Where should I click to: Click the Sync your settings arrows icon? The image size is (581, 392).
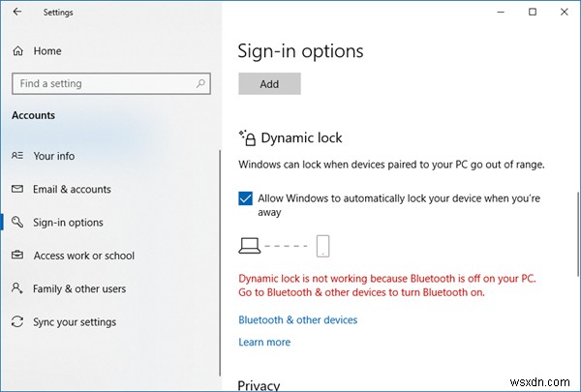click(17, 321)
